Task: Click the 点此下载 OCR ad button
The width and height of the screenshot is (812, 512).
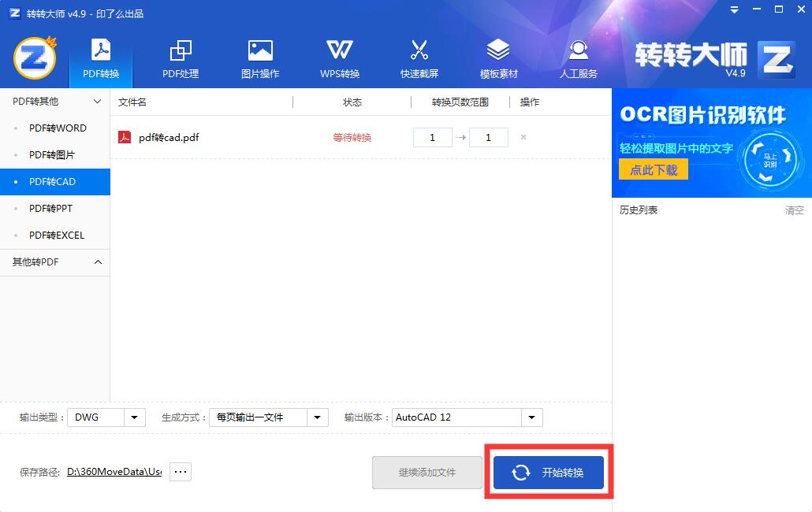Action: [654, 169]
